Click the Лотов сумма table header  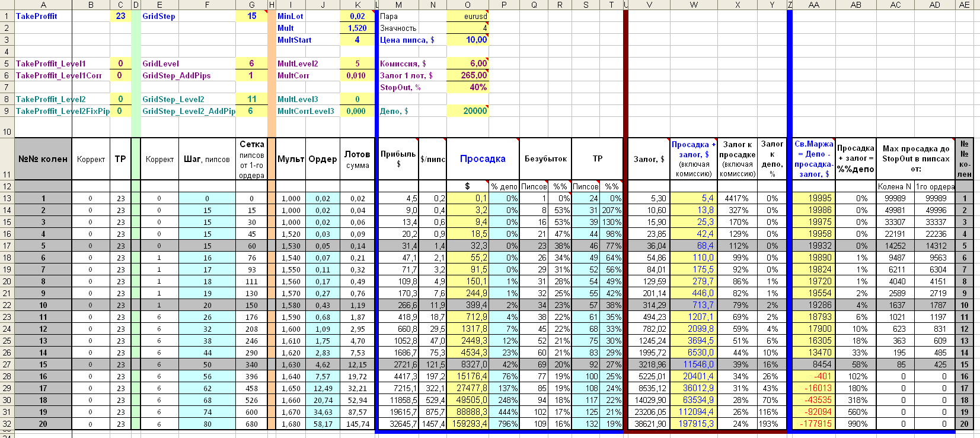coord(357,159)
